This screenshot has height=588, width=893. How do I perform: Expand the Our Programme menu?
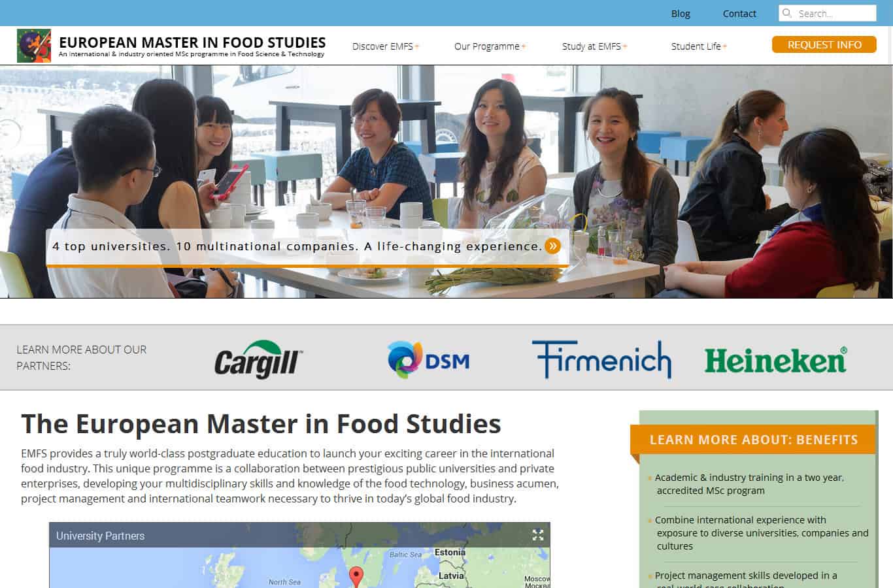(489, 46)
